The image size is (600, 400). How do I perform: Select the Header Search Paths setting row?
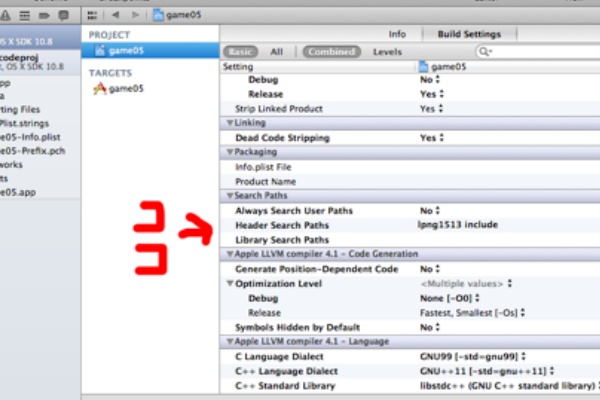click(281, 225)
